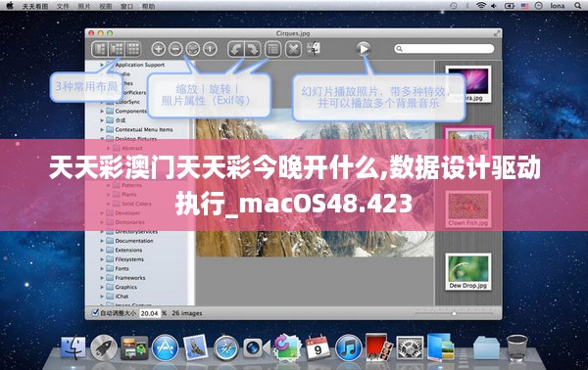Click the Time Machine menu bar icon
Viewport: 588px width, 370px height.
pos(453,6)
